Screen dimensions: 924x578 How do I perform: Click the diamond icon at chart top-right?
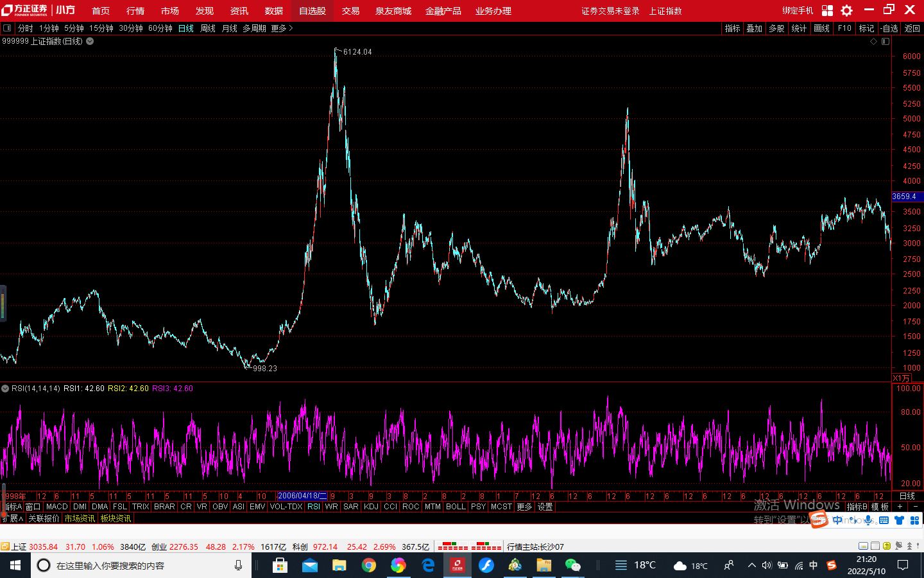[873, 41]
